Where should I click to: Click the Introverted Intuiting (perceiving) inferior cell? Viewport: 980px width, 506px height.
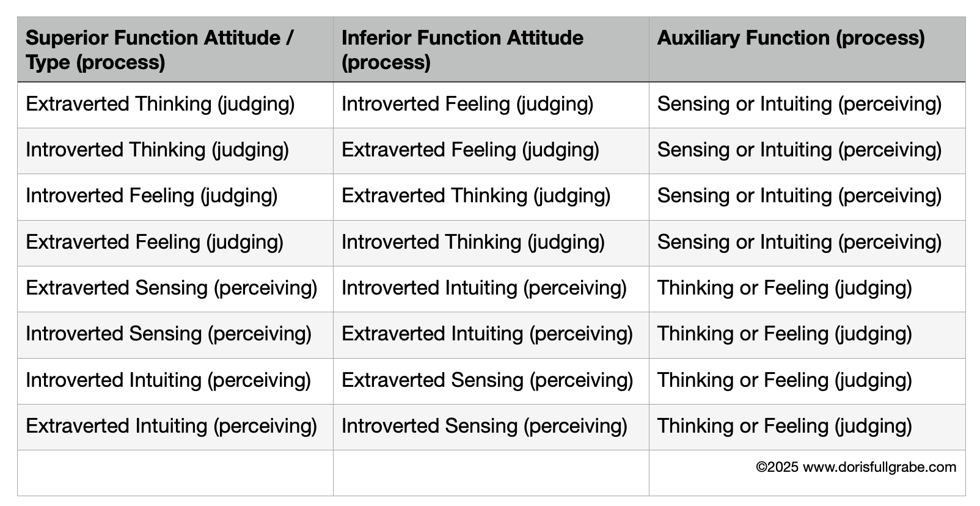[x=491, y=288]
